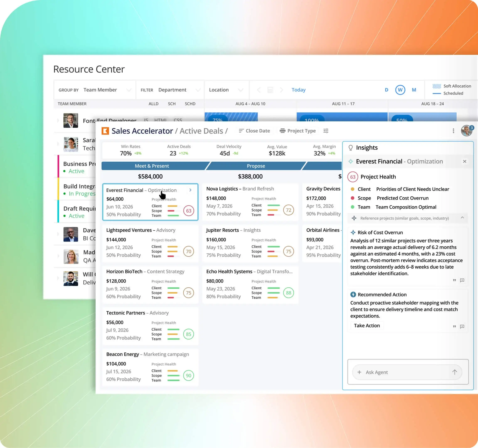Collapse the Reference projects section
Screen dimensions: 478x448
pyautogui.click(x=462, y=218)
